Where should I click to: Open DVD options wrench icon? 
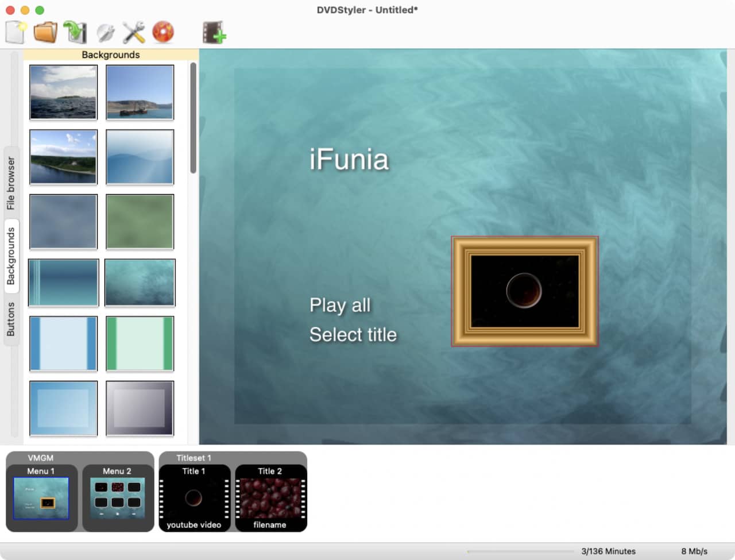(105, 33)
